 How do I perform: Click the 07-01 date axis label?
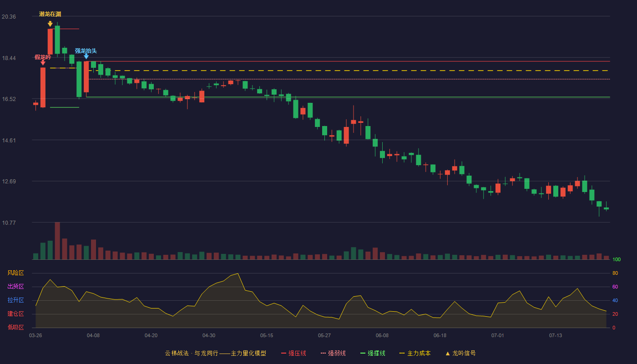[498, 335]
